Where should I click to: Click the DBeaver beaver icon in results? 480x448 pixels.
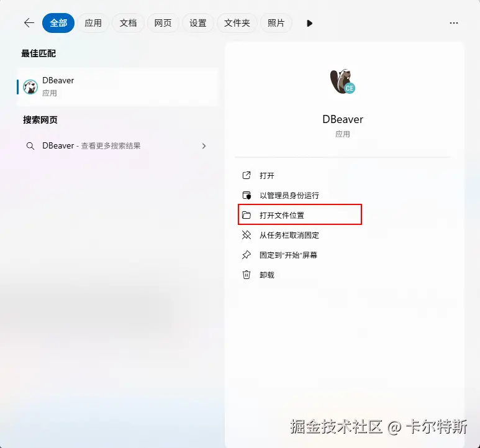pos(30,87)
